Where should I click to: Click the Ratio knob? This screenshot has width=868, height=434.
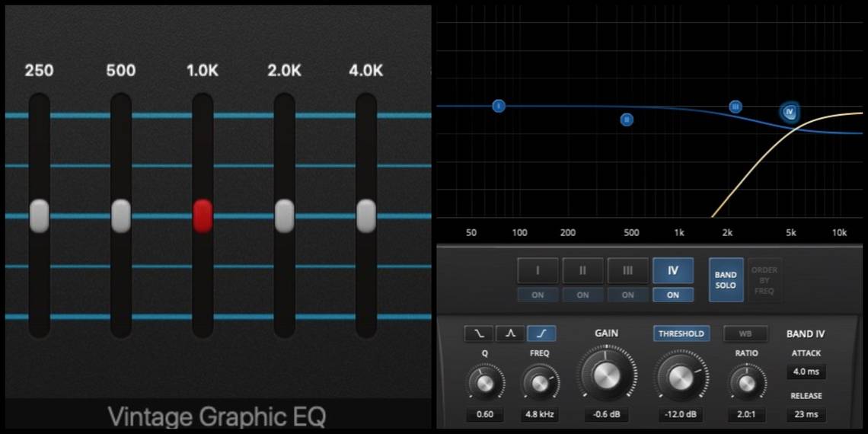click(746, 382)
